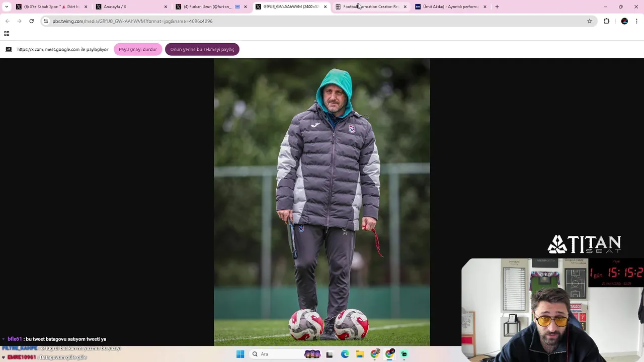The image size is (644, 362).
Task: Click the coach photo image
Action: coord(322,202)
